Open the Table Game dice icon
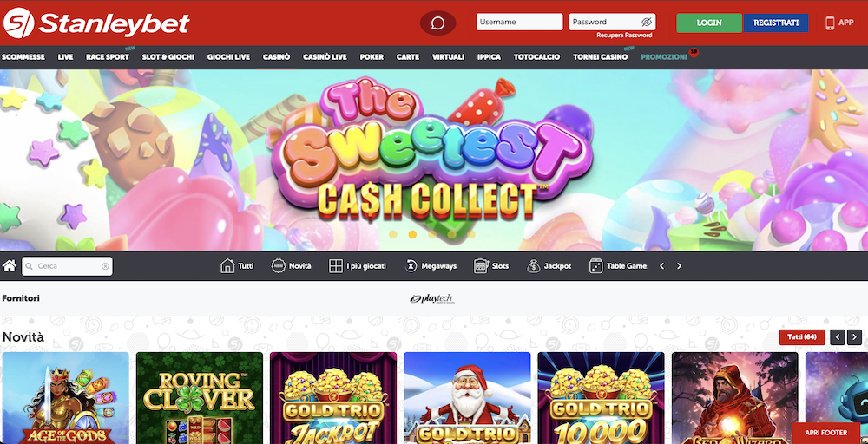Image resolution: width=868 pixels, height=444 pixels. [x=595, y=266]
